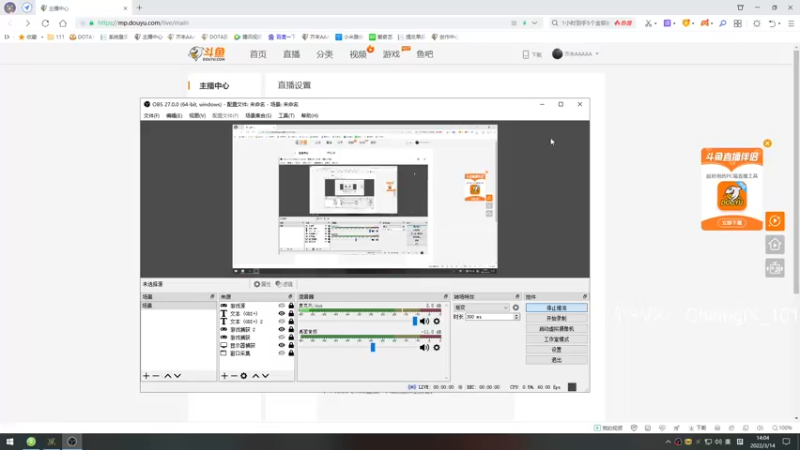Add a new source with the plus icon in Sources dock
The height and width of the screenshot is (450, 800).
pos(224,376)
